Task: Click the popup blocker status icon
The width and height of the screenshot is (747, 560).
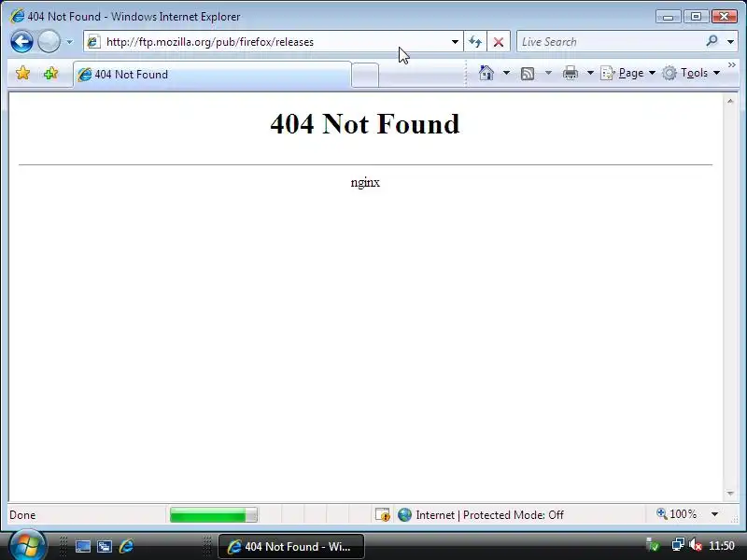Action: [382, 515]
